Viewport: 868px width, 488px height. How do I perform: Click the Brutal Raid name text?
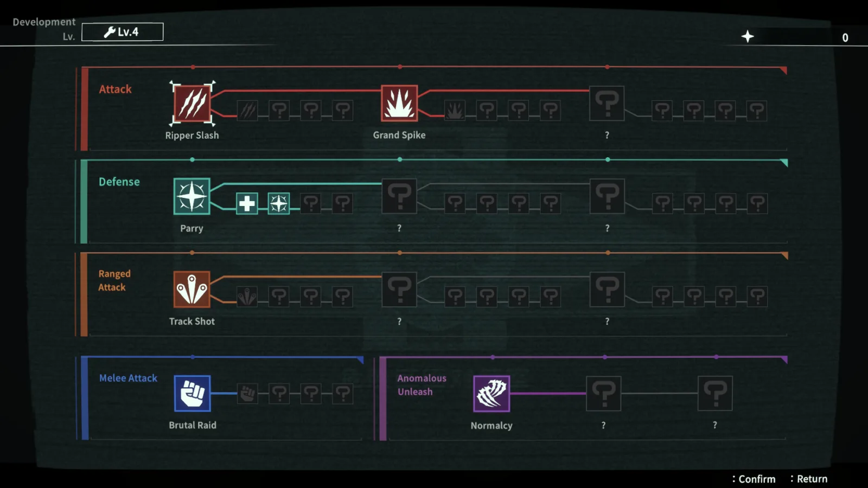coord(193,425)
